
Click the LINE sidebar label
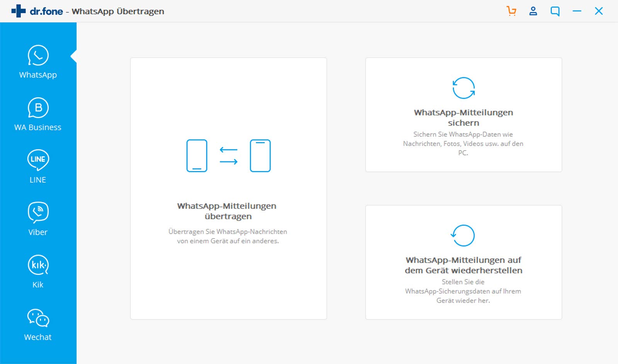point(38,180)
